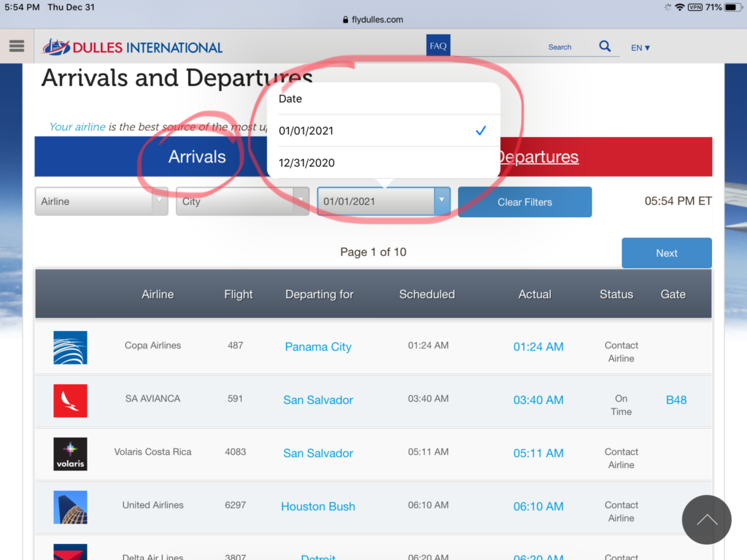Viewport: 747px width, 560px height.
Task: Click the 06:10 AM actual time
Action: 538,506
